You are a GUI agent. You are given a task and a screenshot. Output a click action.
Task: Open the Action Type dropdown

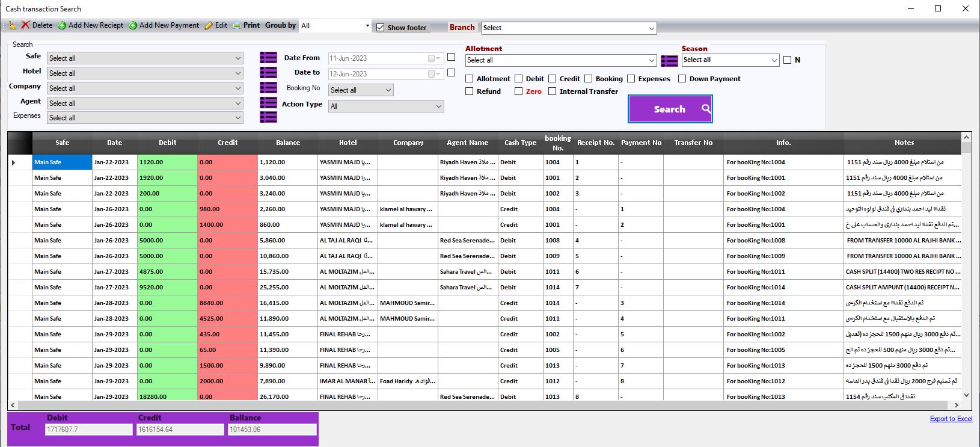pos(438,106)
